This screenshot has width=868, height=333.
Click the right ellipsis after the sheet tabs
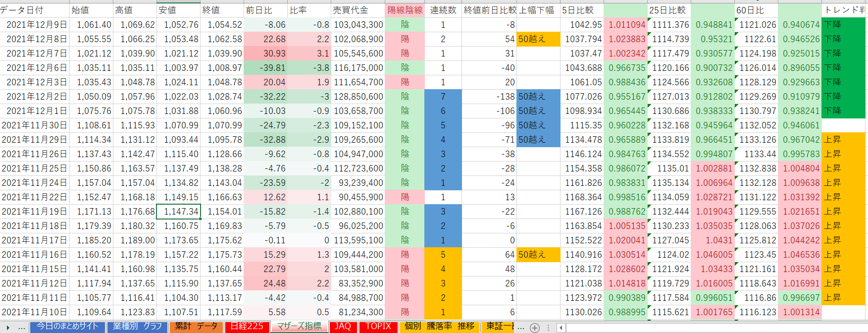[x=520, y=327]
